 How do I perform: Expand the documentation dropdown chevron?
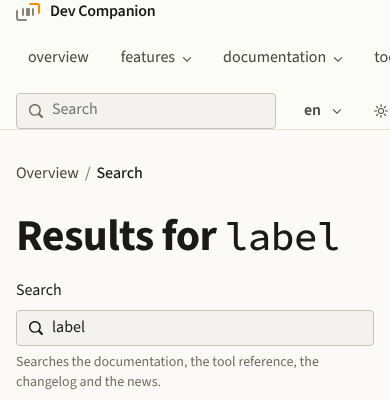(x=338, y=59)
